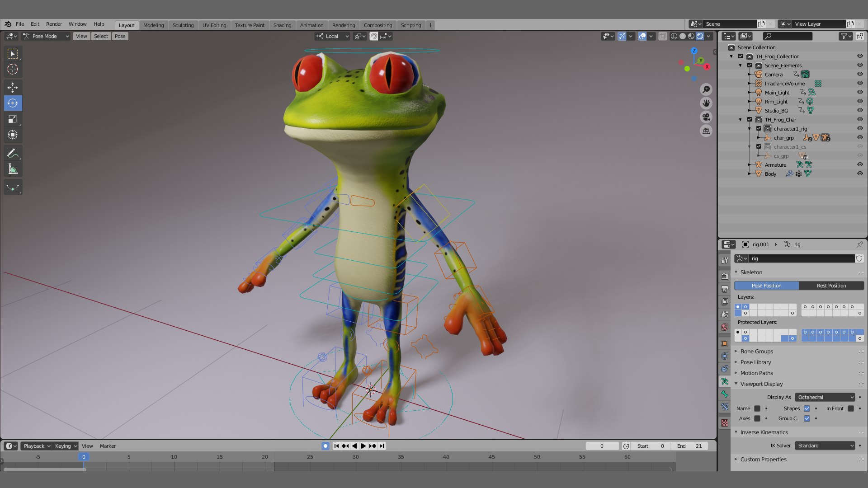Click the Rest Position button
Viewport: 868px width, 488px height.
click(831, 286)
